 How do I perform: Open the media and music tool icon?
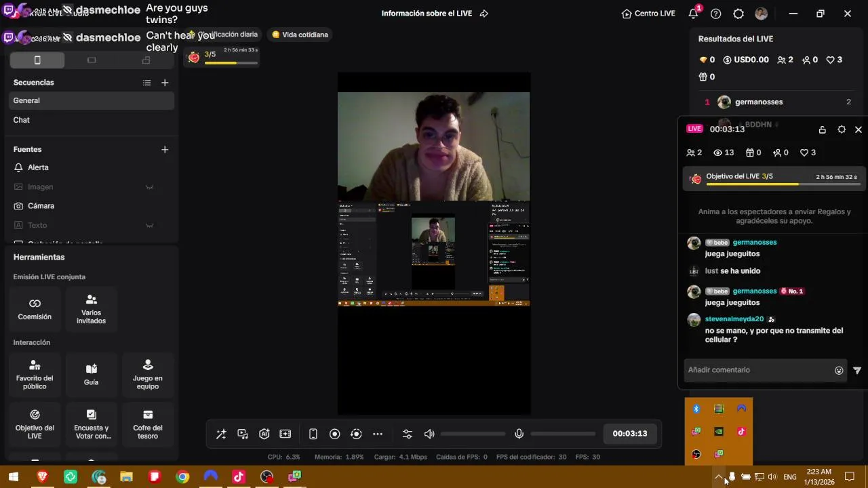click(243, 434)
